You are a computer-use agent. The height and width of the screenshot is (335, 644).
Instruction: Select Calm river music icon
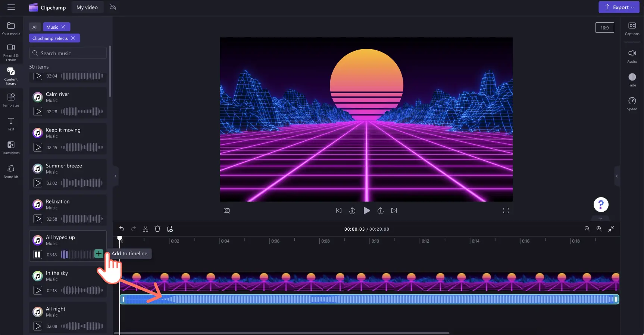click(38, 97)
